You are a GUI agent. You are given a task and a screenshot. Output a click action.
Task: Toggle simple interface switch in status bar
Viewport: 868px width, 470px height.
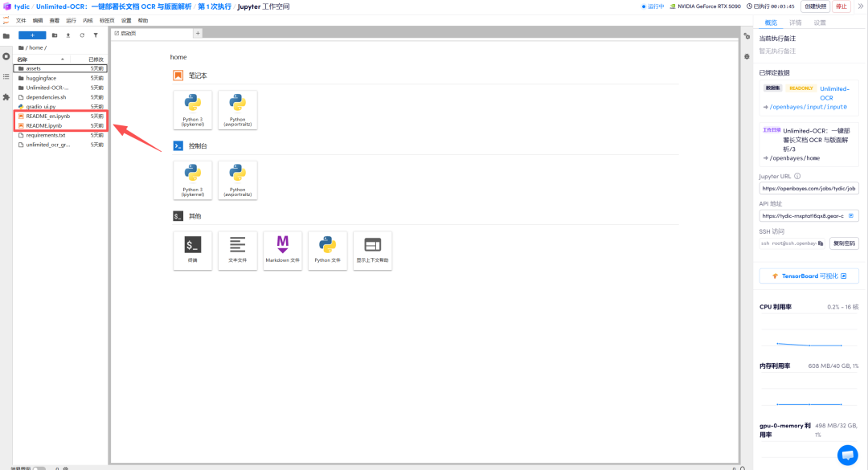[x=39, y=468]
